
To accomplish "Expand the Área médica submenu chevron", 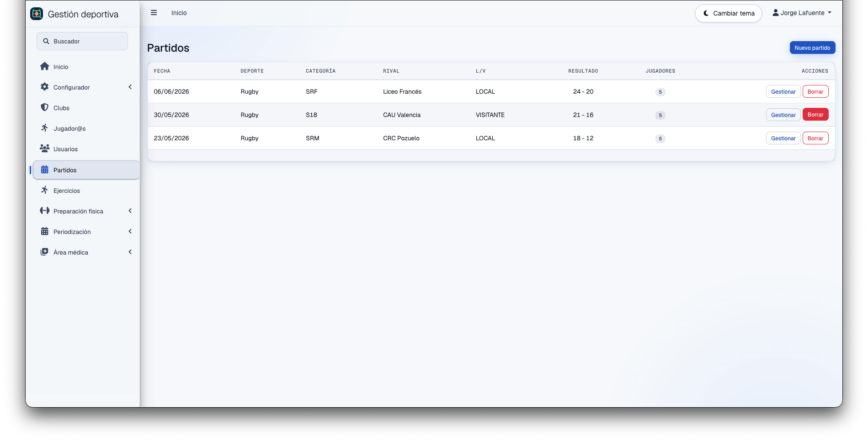I will 130,252.
